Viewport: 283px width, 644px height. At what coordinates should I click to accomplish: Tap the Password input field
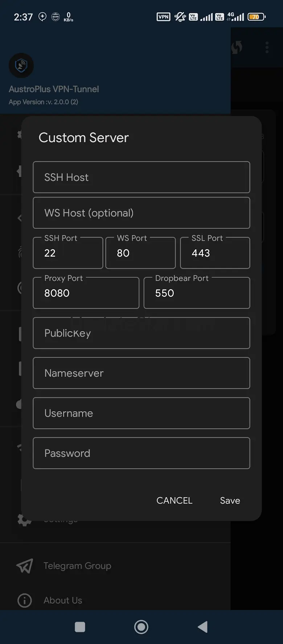(x=141, y=453)
